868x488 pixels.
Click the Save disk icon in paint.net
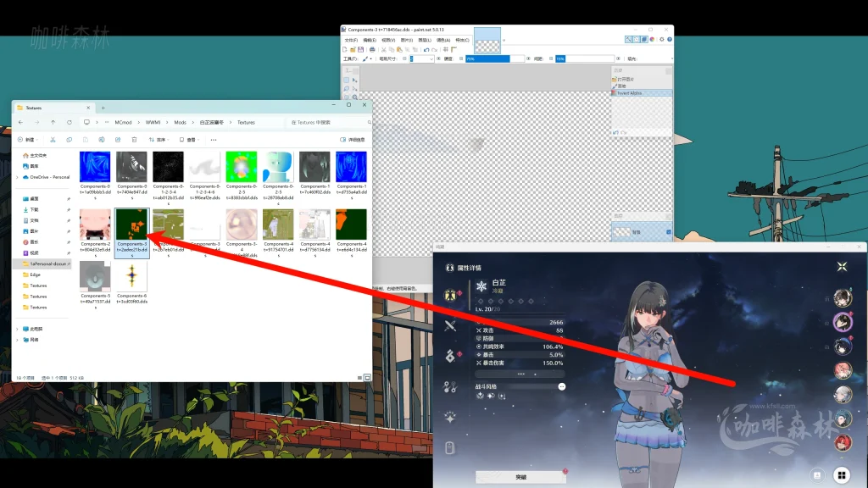point(360,49)
